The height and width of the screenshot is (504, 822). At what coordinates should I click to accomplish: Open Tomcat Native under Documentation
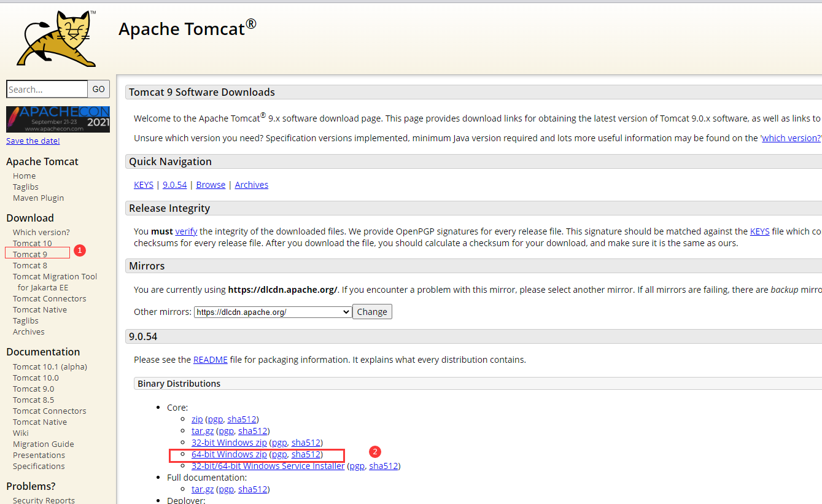(x=40, y=422)
